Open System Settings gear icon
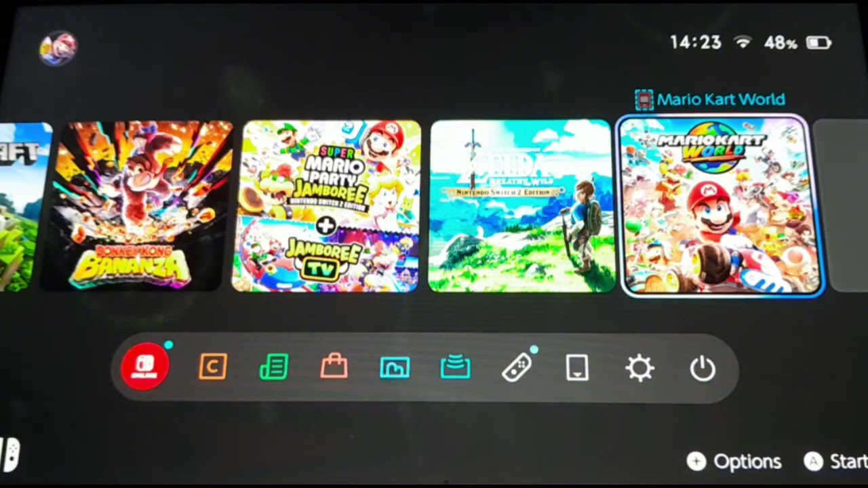Image resolution: width=868 pixels, height=488 pixels. [639, 369]
